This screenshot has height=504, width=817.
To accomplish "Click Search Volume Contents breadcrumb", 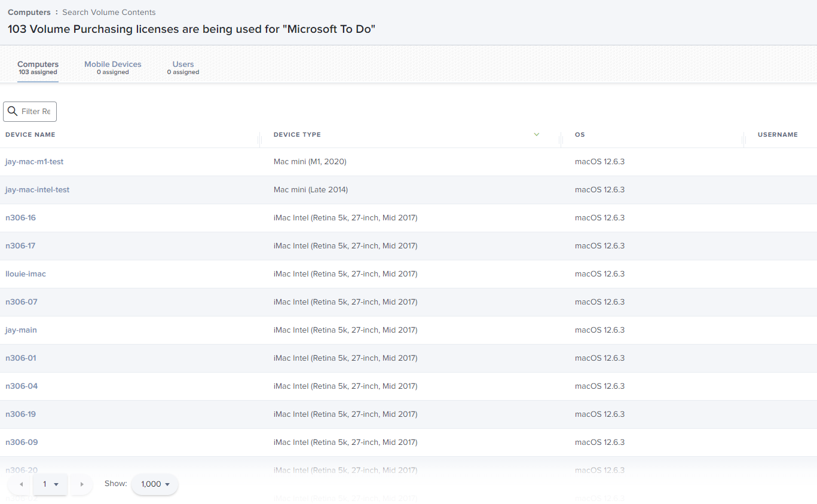I will tap(109, 12).
